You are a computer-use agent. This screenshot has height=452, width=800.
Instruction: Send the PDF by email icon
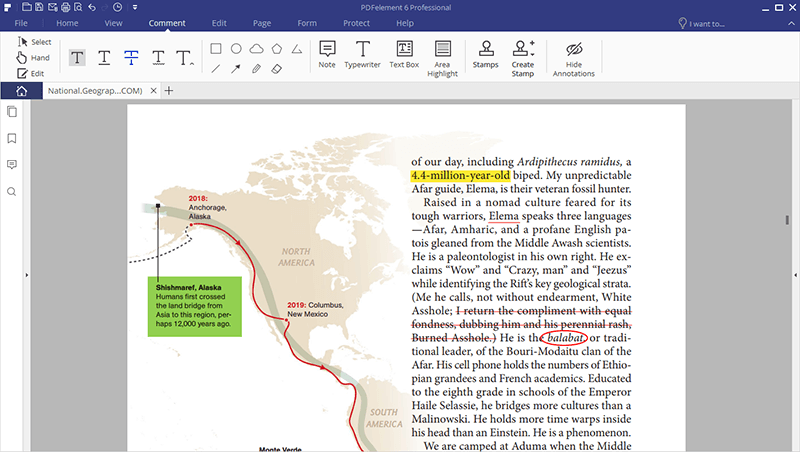(x=53, y=7)
